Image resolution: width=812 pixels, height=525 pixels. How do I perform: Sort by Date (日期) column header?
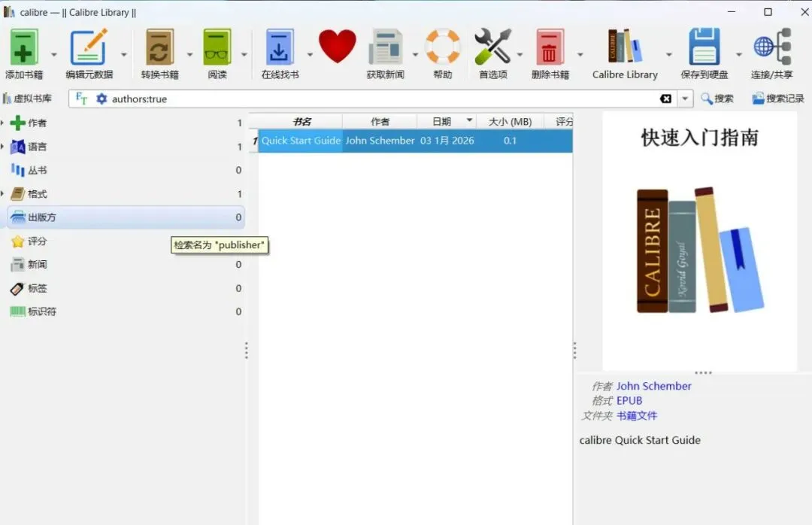click(x=447, y=121)
